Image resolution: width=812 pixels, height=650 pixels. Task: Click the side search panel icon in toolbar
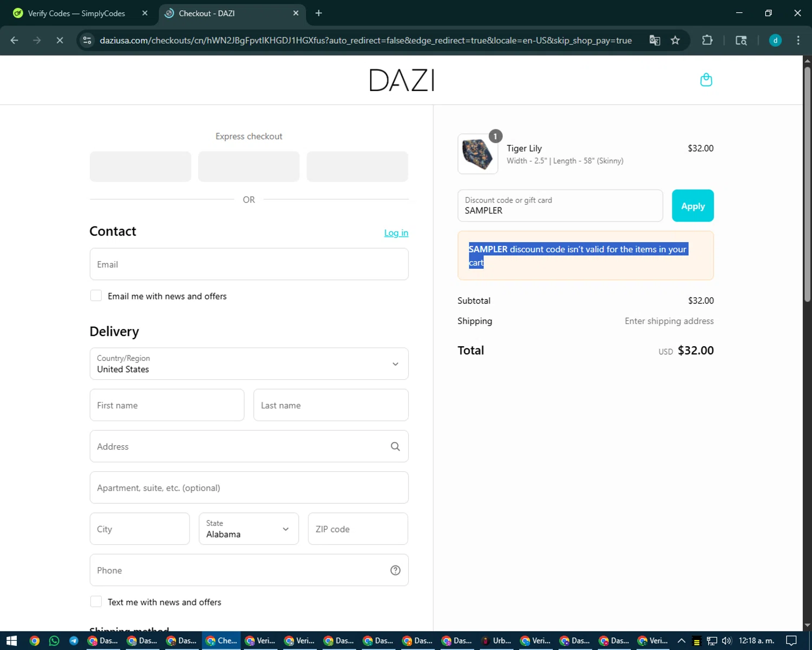click(x=741, y=41)
